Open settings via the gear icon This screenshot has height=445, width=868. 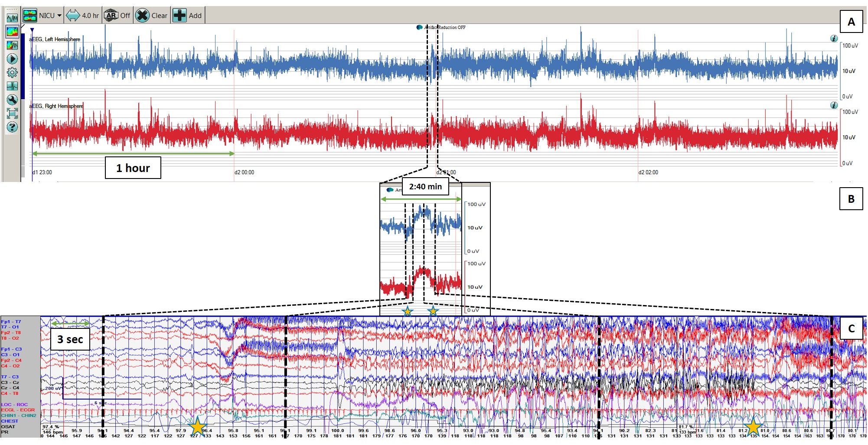12,72
